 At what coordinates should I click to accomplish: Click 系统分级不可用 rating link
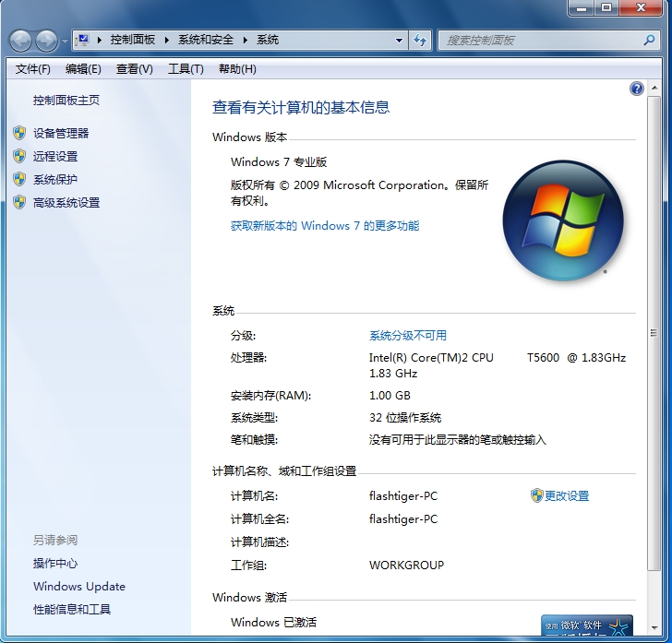point(408,336)
